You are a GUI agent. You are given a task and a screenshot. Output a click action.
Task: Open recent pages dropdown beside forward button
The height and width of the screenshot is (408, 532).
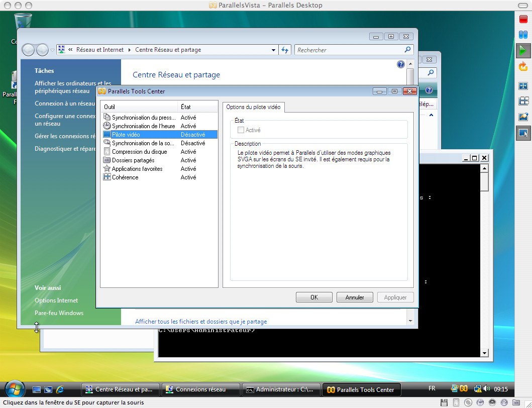pyautogui.click(x=52, y=50)
